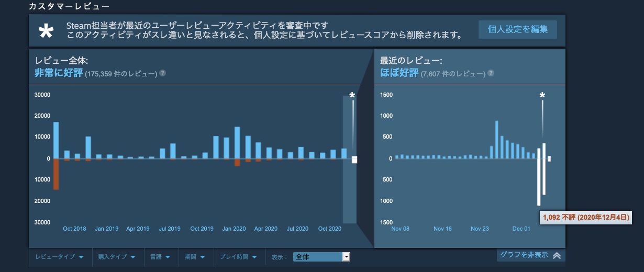
Task: Click the large orange negative bar at chart start
Action: (x=56, y=174)
